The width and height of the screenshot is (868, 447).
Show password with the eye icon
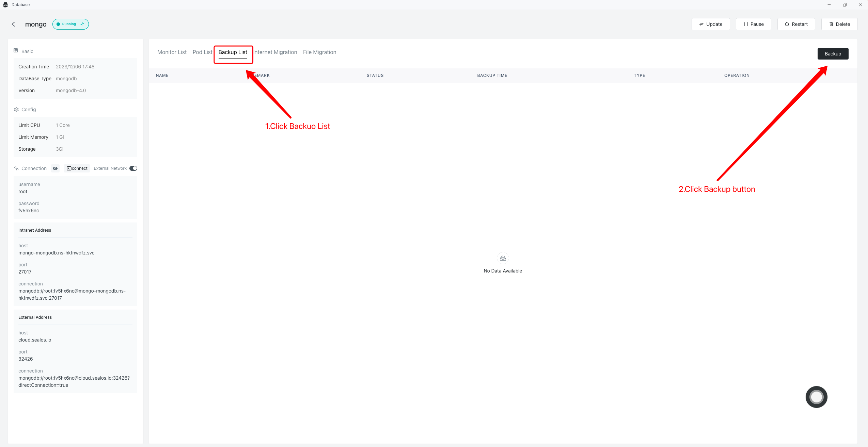[x=55, y=168]
